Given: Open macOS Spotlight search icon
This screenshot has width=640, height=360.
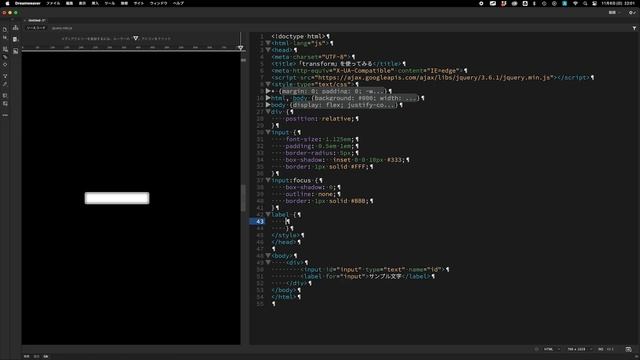Looking at the screenshot, I should 585,3.
